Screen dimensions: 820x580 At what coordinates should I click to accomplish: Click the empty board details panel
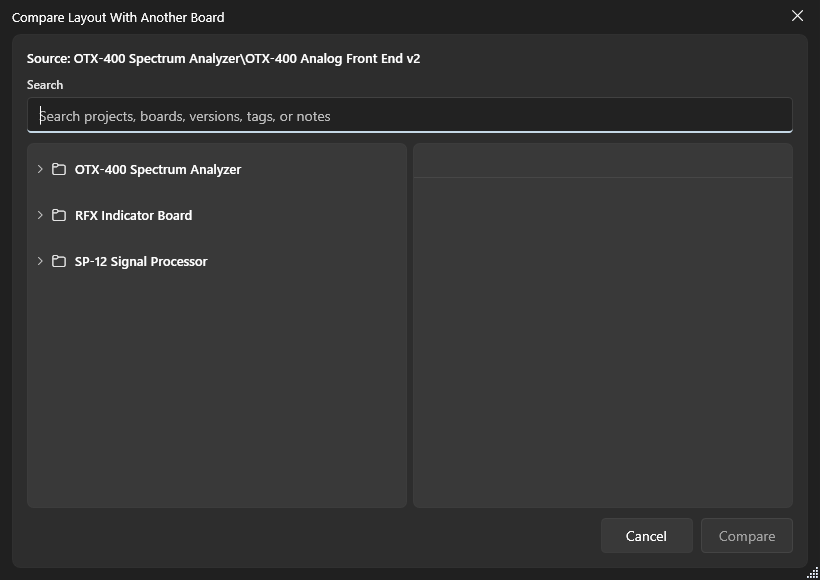pyautogui.click(x=603, y=342)
